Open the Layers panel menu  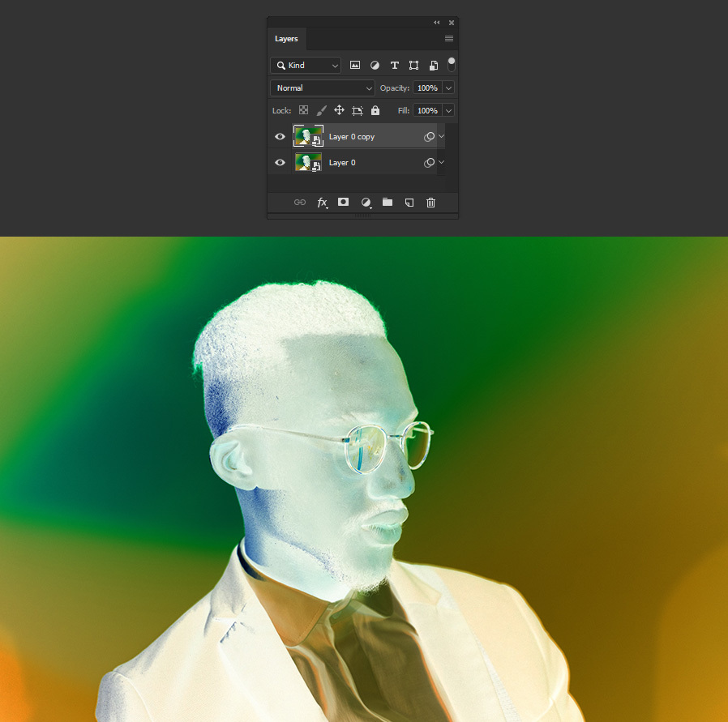[x=449, y=39]
